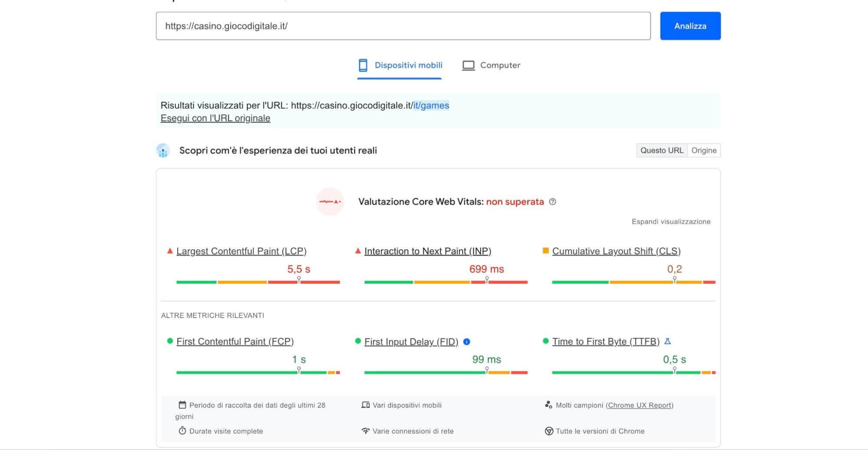Image resolution: width=868 pixels, height=450 pixels.
Task: Click the TTFB distribution bar
Action: pyautogui.click(x=634, y=372)
